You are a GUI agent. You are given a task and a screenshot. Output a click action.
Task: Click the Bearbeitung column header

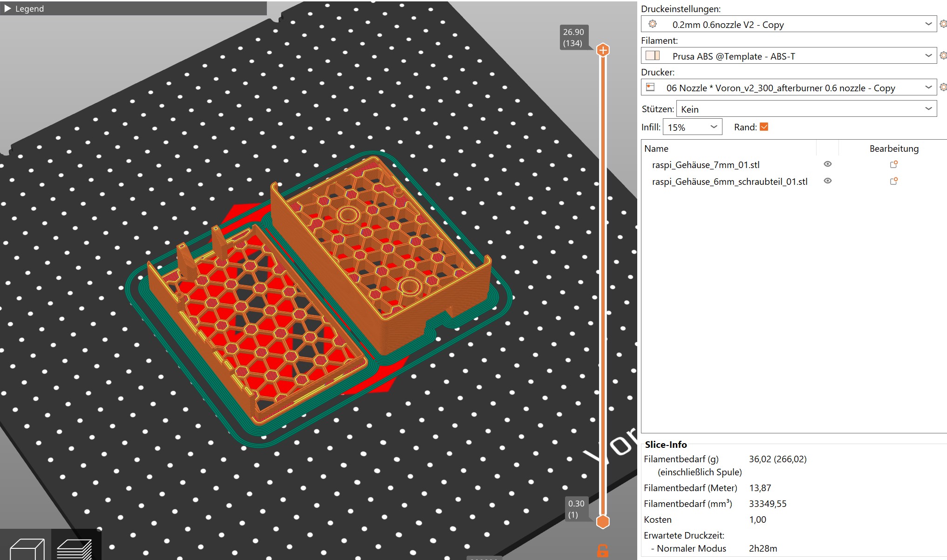point(894,148)
